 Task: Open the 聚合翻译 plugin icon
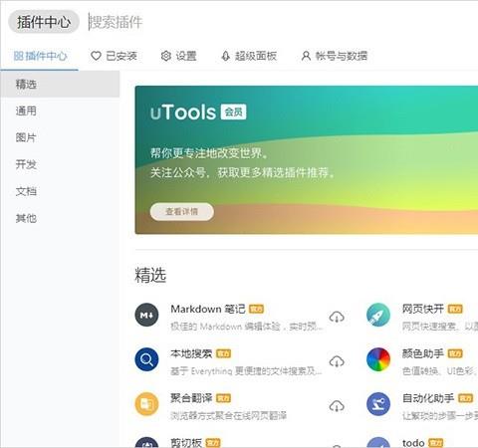146,404
